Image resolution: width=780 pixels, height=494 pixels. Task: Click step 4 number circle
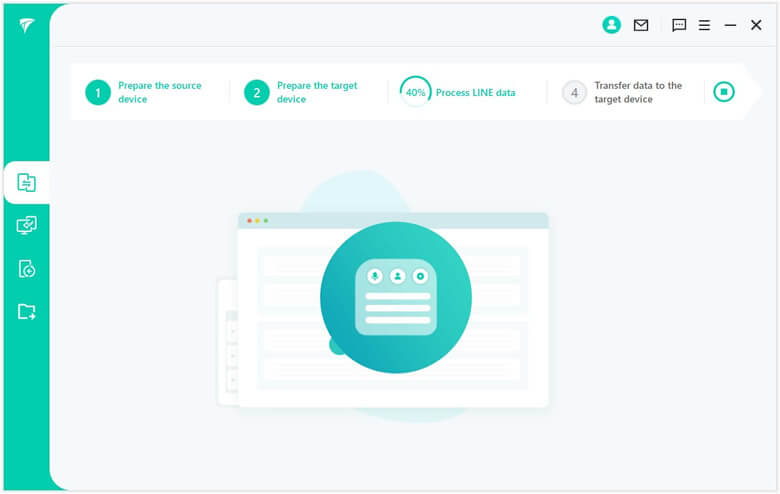pyautogui.click(x=574, y=93)
